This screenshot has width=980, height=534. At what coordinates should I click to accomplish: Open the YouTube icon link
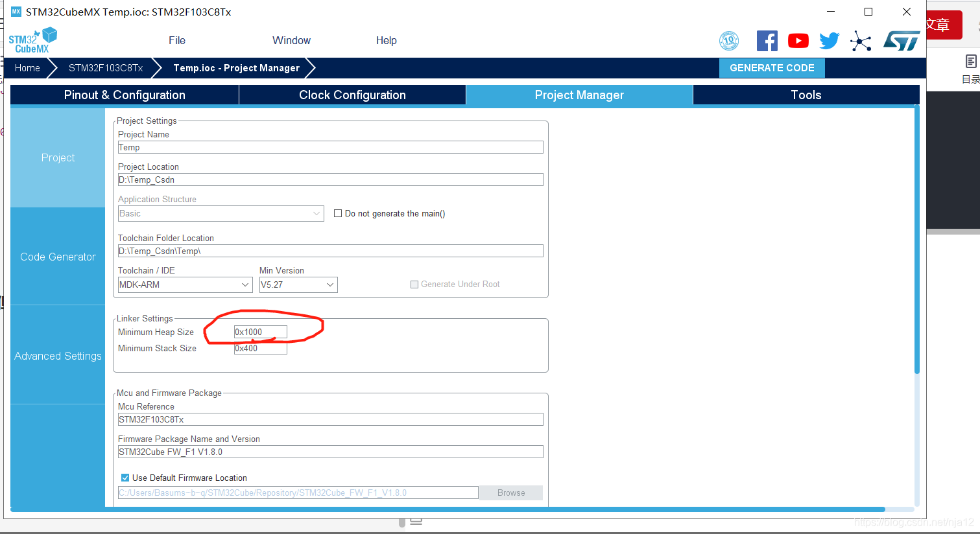(798, 41)
